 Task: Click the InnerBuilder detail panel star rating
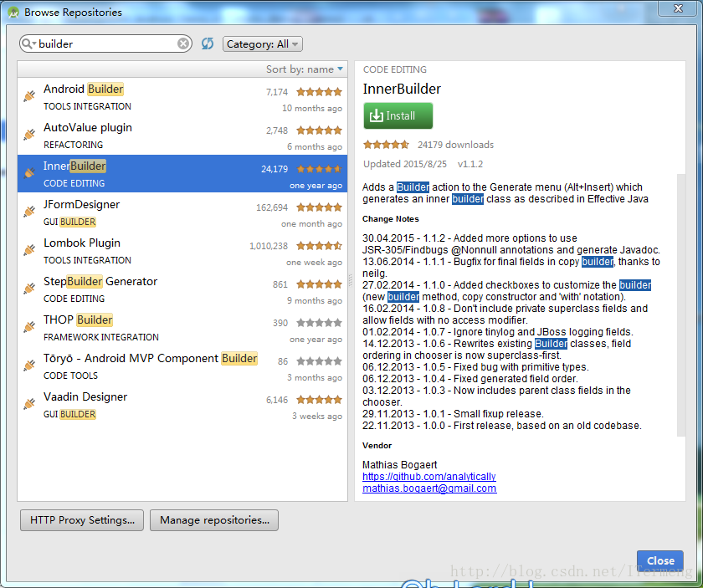click(386, 145)
